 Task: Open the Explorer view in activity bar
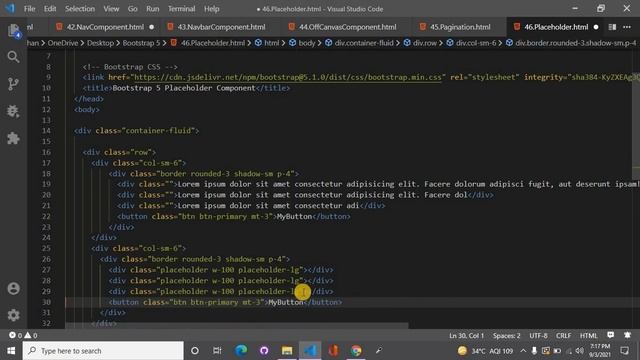(13, 31)
